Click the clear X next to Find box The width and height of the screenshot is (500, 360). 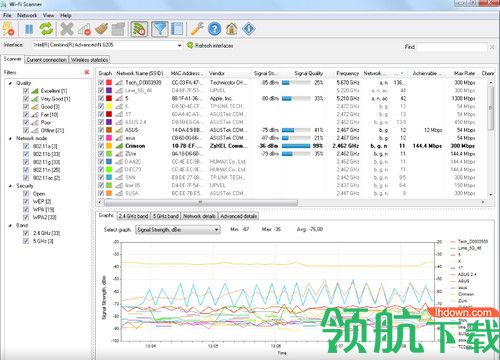(492, 47)
